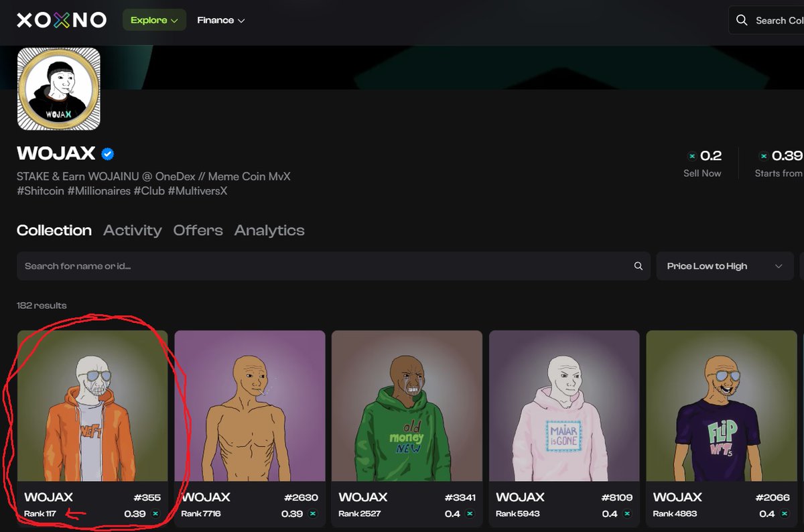Viewport: 804px width, 532px height.
Task: Click the #2066 token number
Action: click(773, 497)
